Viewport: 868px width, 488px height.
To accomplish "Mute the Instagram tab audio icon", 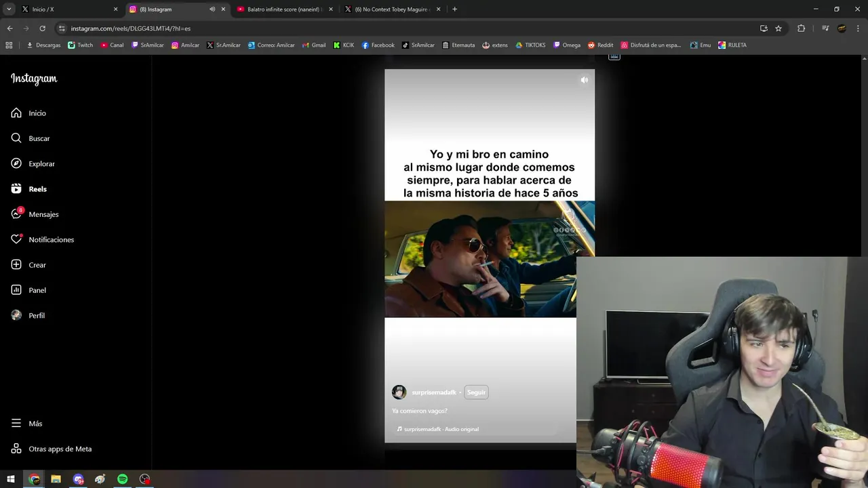I will 212,9.
